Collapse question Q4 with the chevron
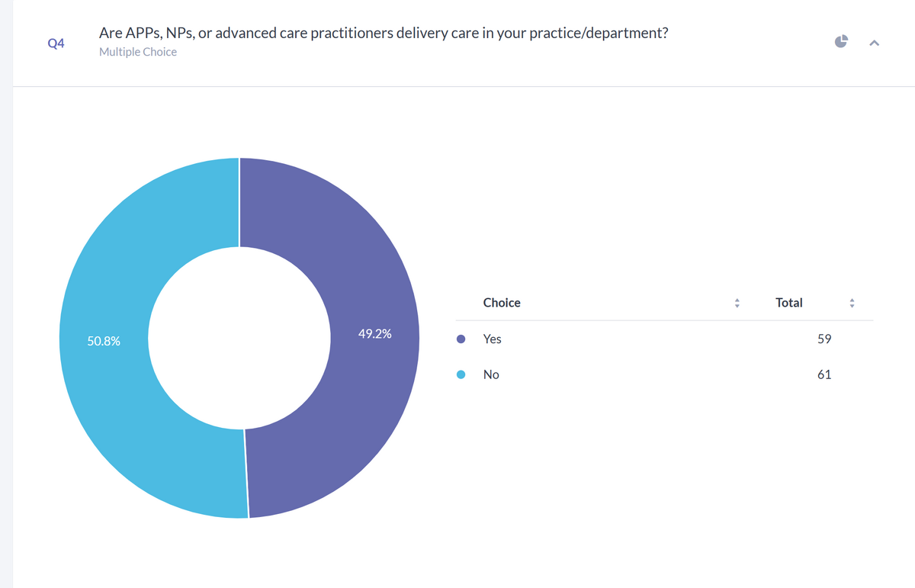The width and height of the screenshot is (915, 588). point(874,43)
